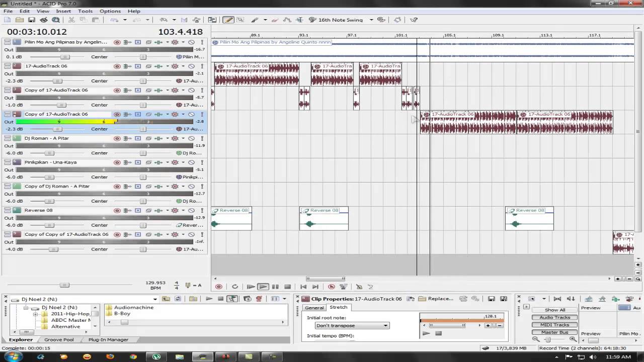This screenshot has height=362, width=644.
Task: Click the Record button in the transport bar
Action: (x=219, y=287)
